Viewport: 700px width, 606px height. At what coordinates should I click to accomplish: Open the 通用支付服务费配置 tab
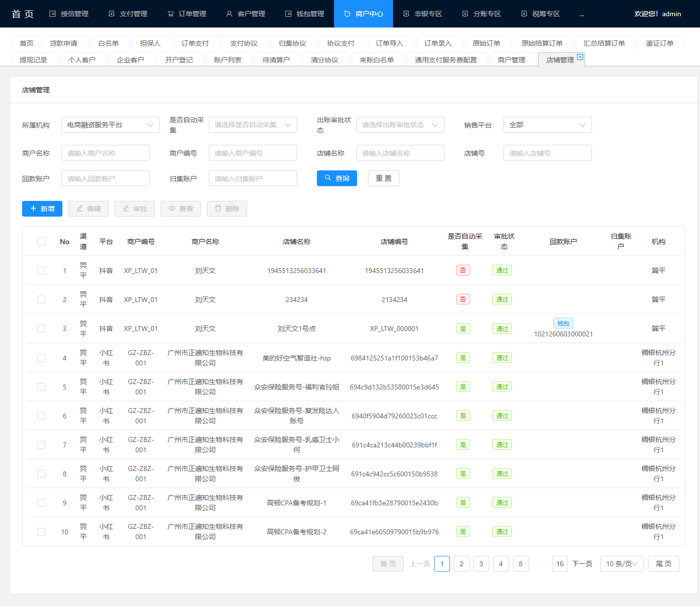click(446, 60)
